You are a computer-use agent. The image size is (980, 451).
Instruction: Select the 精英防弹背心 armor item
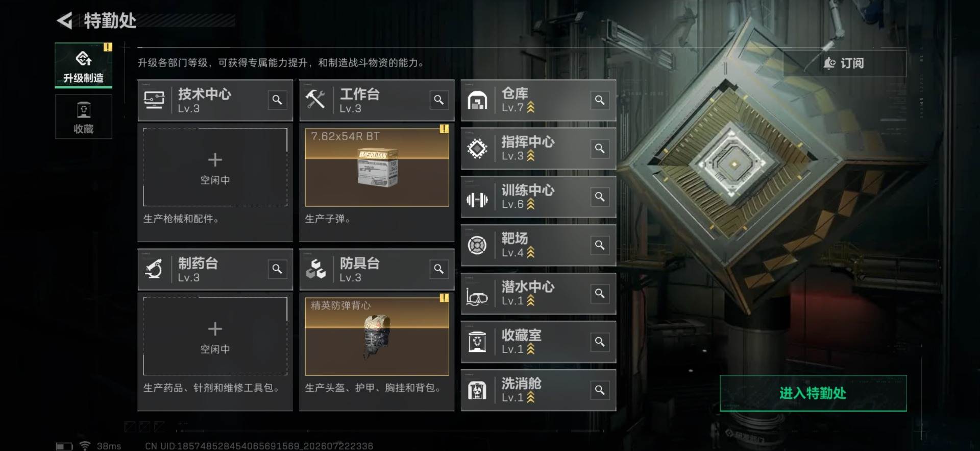pyautogui.click(x=377, y=336)
